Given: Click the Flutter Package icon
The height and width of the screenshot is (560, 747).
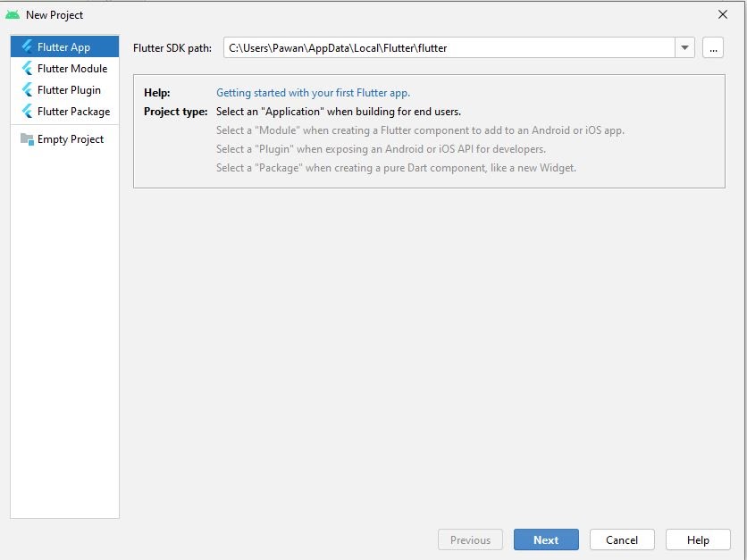Looking at the screenshot, I should (28, 111).
